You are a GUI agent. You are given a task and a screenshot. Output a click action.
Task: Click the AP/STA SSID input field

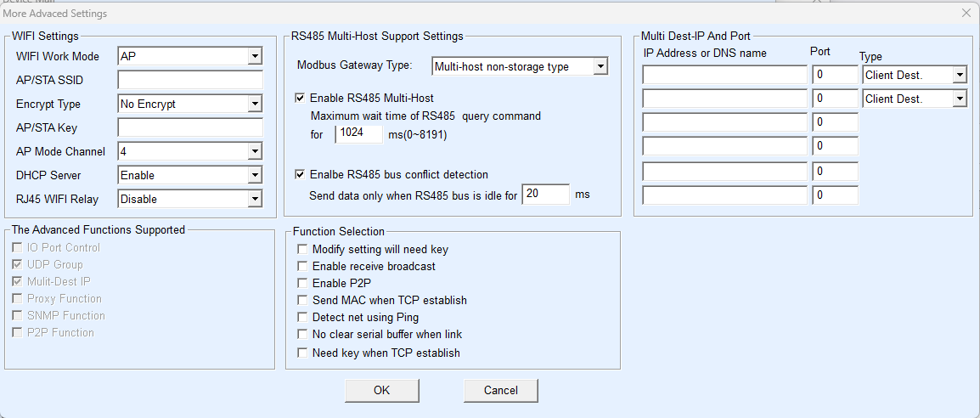[x=190, y=81]
